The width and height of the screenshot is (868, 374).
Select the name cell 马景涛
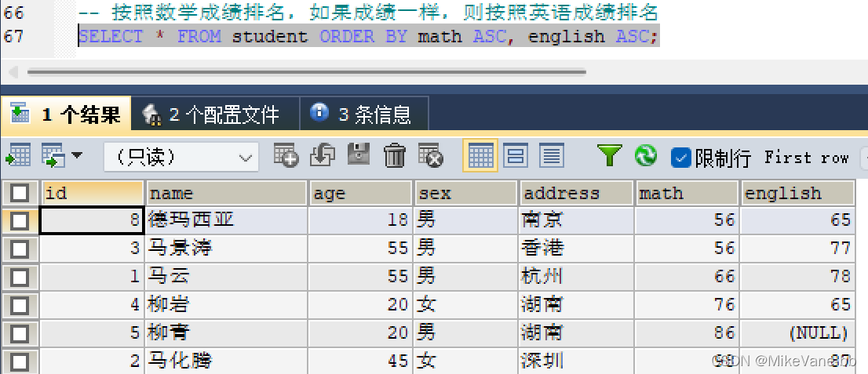(226, 249)
